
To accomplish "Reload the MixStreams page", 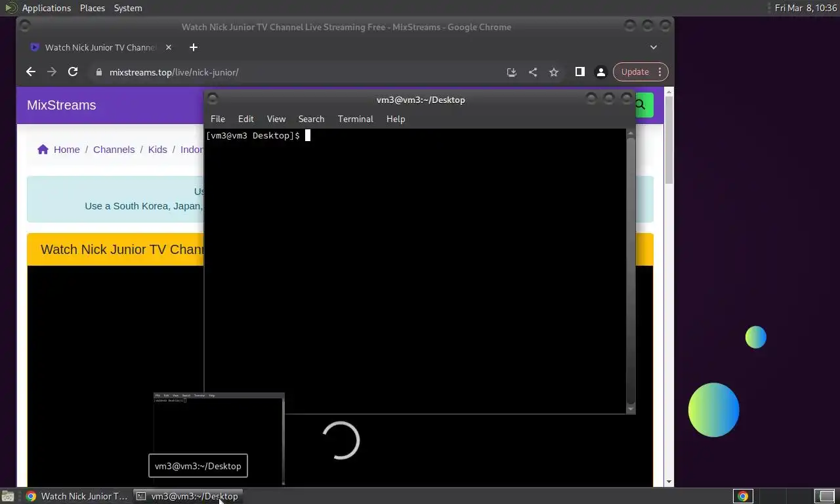I will coord(73,72).
